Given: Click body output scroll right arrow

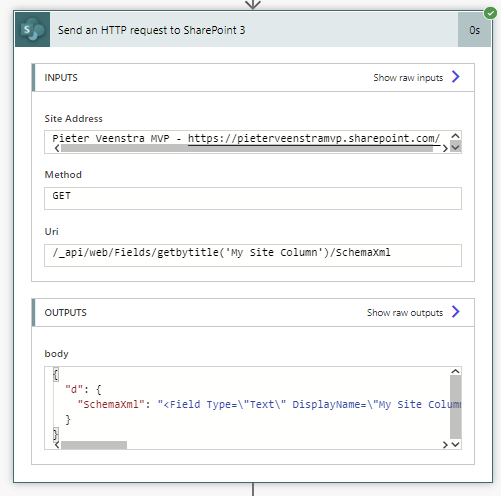Looking at the screenshot, I should 445,445.
